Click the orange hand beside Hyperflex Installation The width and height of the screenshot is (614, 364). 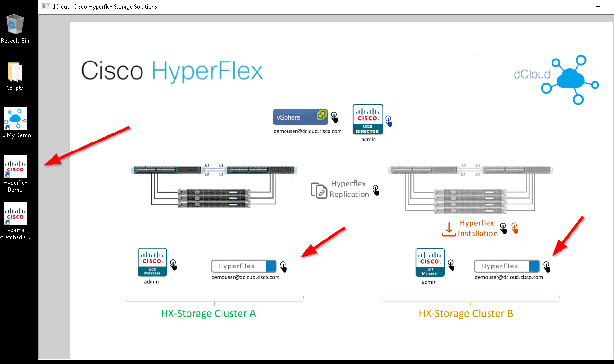515,229
